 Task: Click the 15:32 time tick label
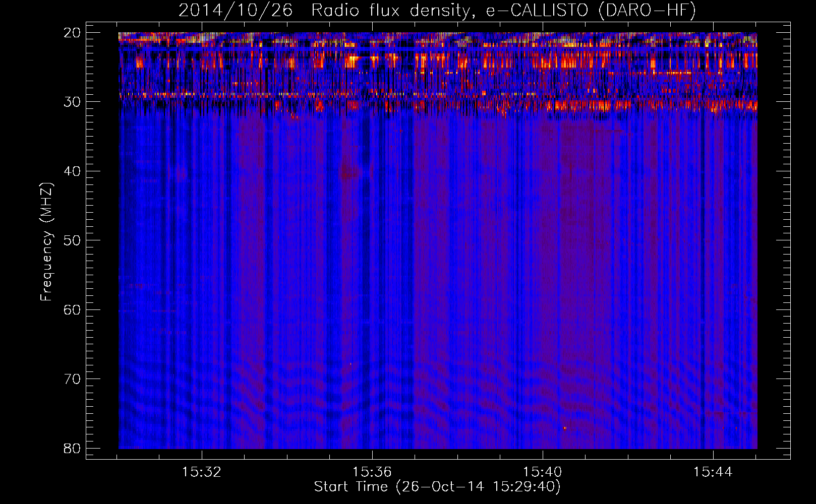(x=202, y=472)
